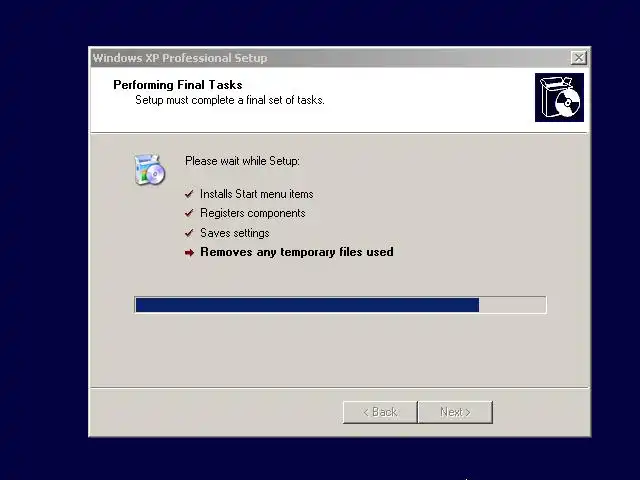Click the 'Please wait while Setup:' label
This screenshot has width=640, height=480.
pos(242,161)
